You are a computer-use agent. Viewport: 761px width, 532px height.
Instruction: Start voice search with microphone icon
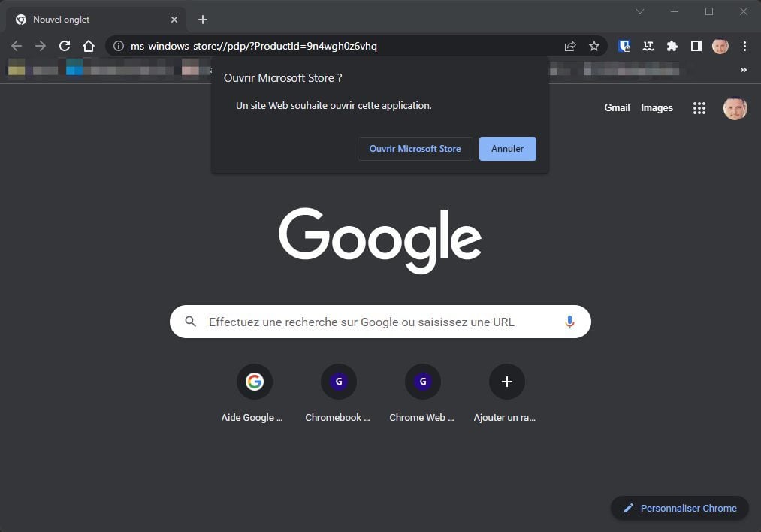pyautogui.click(x=569, y=322)
